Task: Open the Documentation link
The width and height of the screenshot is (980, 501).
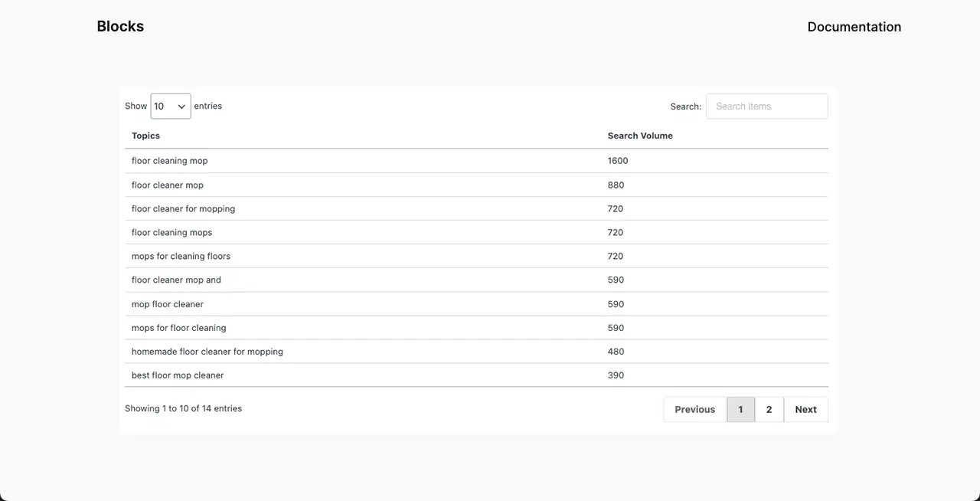Action: point(854,27)
